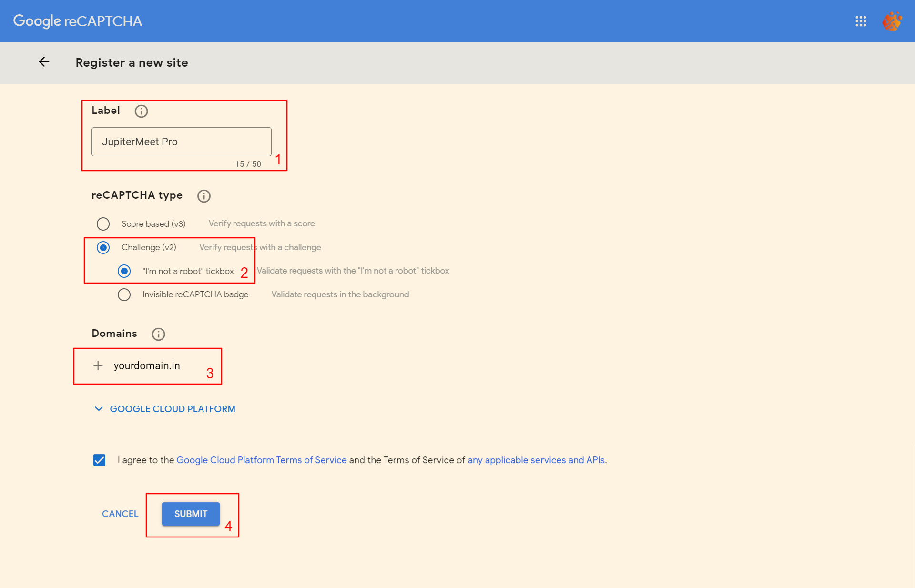The width and height of the screenshot is (915, 588).
Task: Click the Google reCAPTCHA logo
Action: point(77,21)
